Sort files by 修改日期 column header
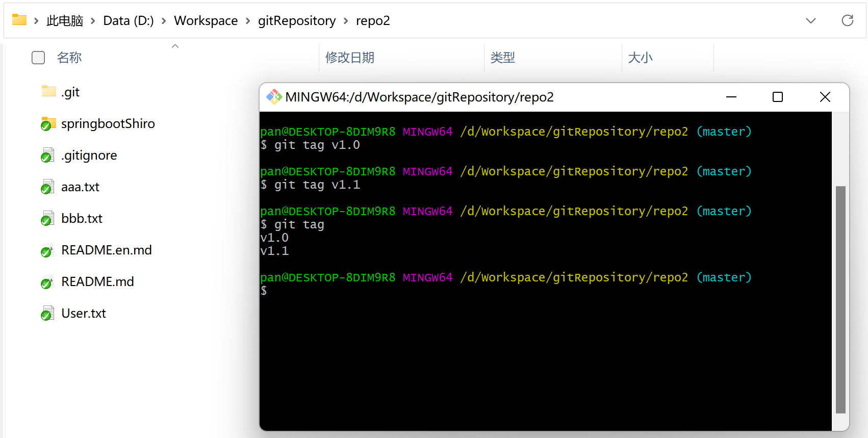Screen dimensions: 868x438 tap(350, 58)
